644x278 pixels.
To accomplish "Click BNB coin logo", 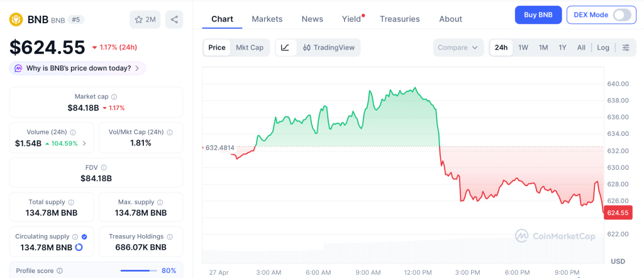I will 16,19.
